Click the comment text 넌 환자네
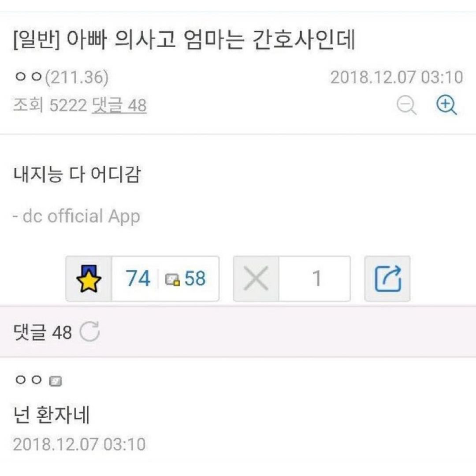The width and height of the screenshot is (476, 476). [51, 415]
